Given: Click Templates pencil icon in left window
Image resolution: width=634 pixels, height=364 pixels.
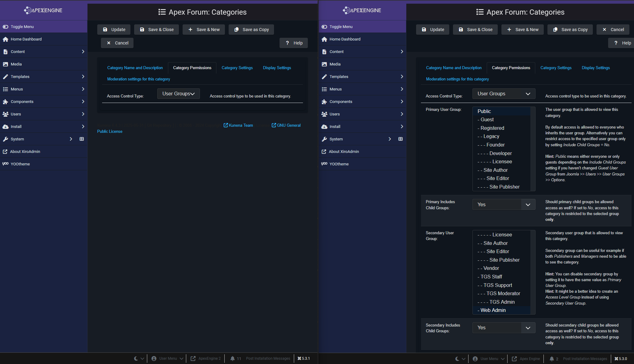Looking at the screenshot, I should [x=5, y=77].
